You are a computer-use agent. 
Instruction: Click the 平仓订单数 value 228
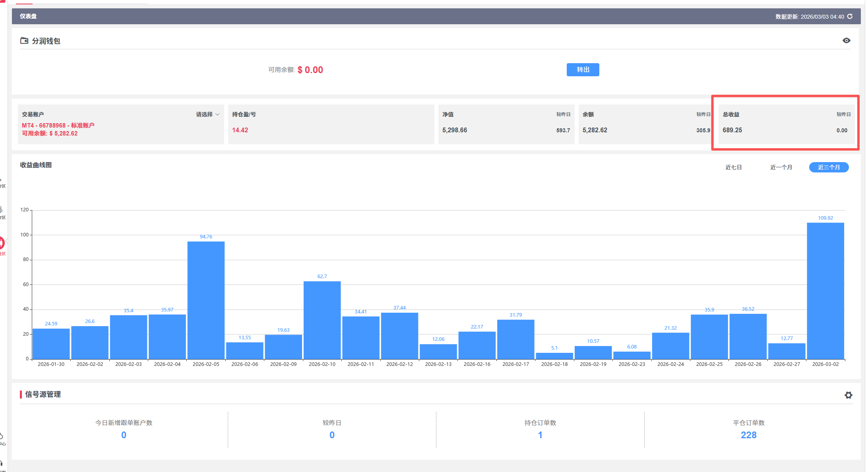pyautogui.click(x=748, y=435)
